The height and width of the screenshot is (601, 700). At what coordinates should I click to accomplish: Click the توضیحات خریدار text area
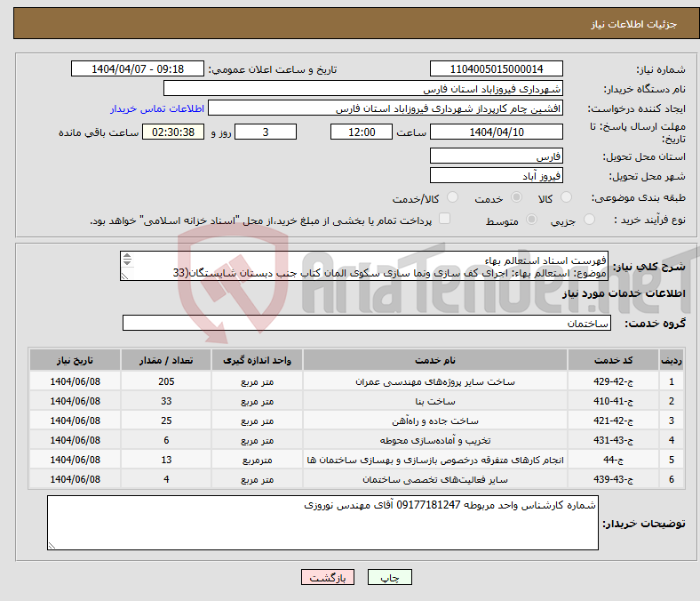click(322, 523)
